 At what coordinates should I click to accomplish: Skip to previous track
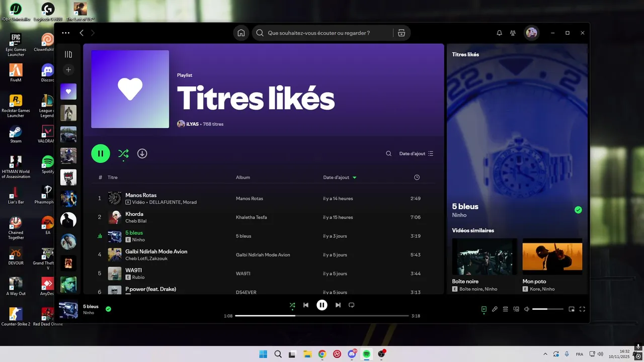coord(306,305)
